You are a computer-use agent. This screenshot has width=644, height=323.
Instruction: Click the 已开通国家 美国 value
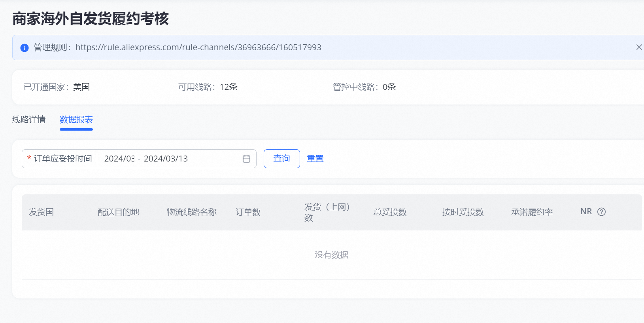pos(81,87)
